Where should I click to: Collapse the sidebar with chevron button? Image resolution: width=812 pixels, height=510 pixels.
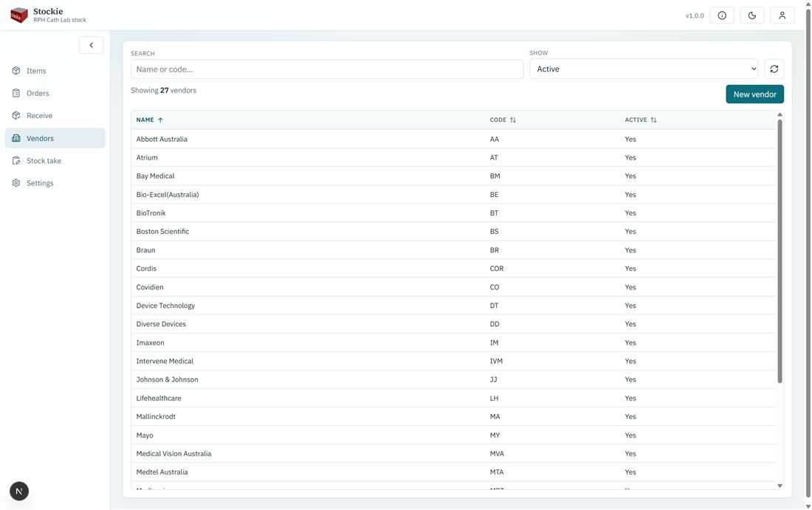[91, 45]
